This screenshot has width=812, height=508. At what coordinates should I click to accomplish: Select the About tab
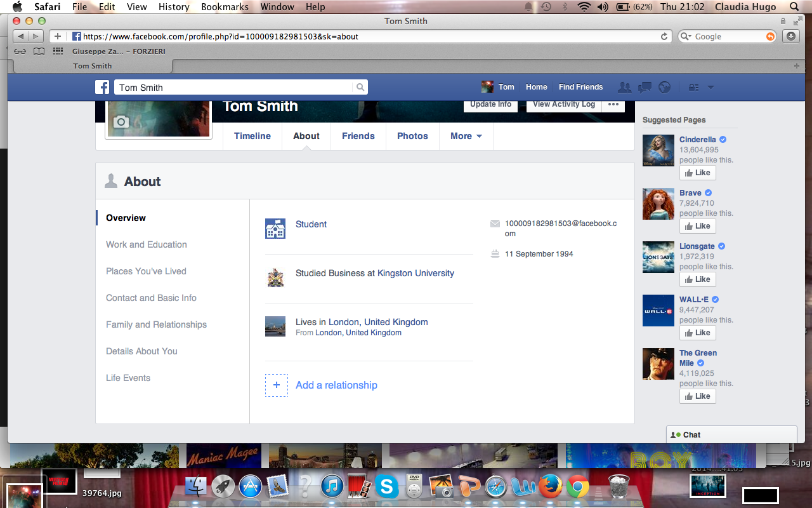306,136
